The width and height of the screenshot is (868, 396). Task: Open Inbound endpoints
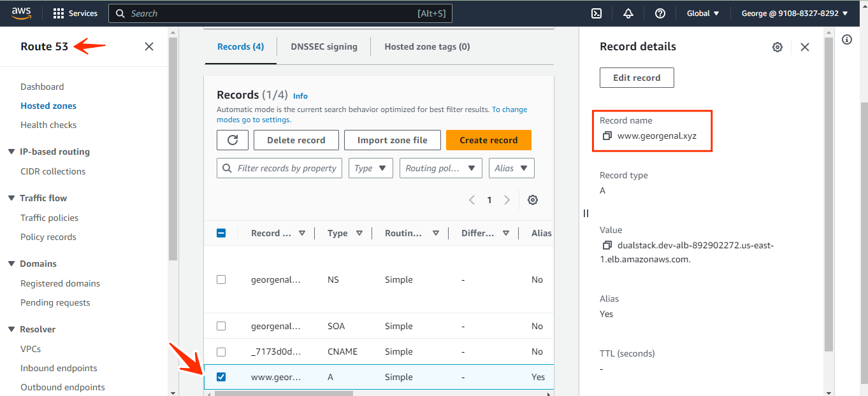click(59, 368)
